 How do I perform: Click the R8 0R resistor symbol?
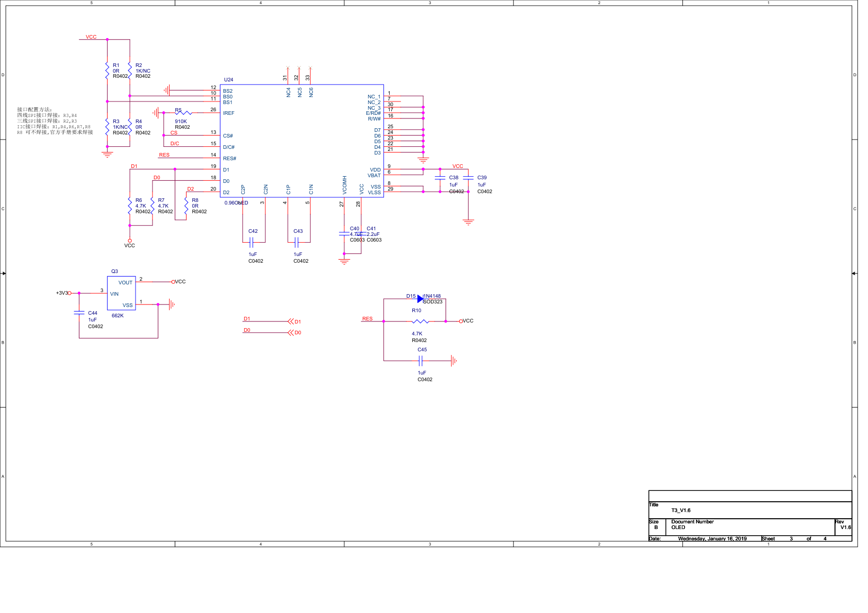[x=186, y=206]
